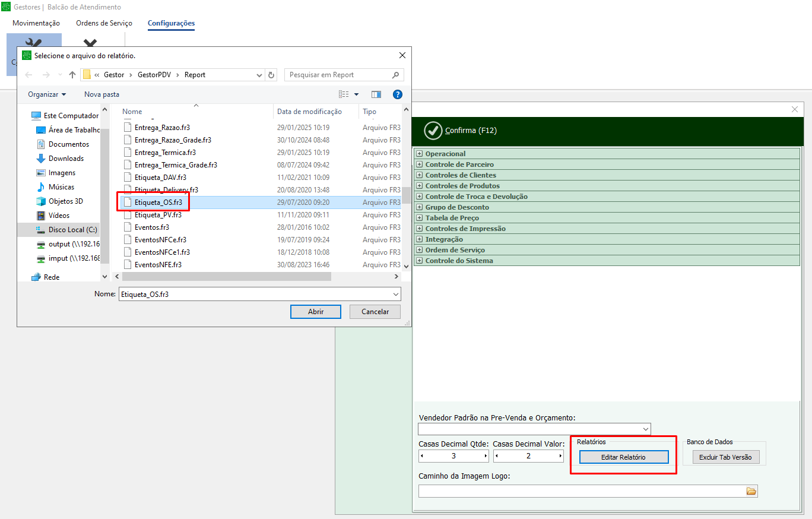This screenshot has height=519, width=812.
Task: Open the Organizar dropdown menu
Action: [47, 94]
